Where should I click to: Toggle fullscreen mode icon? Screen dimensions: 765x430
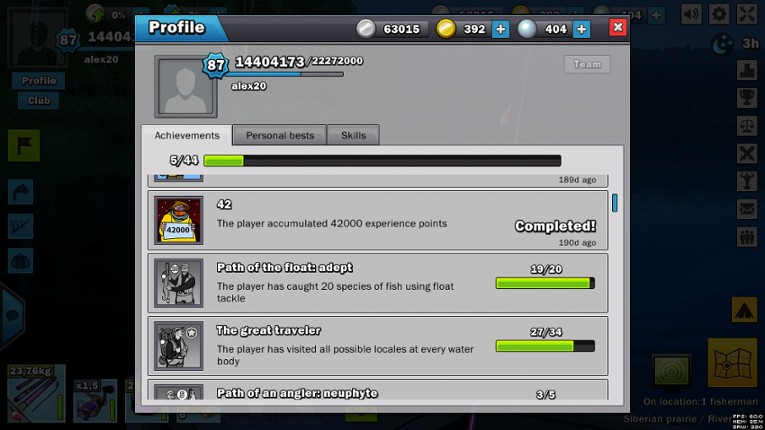point(747,14)
